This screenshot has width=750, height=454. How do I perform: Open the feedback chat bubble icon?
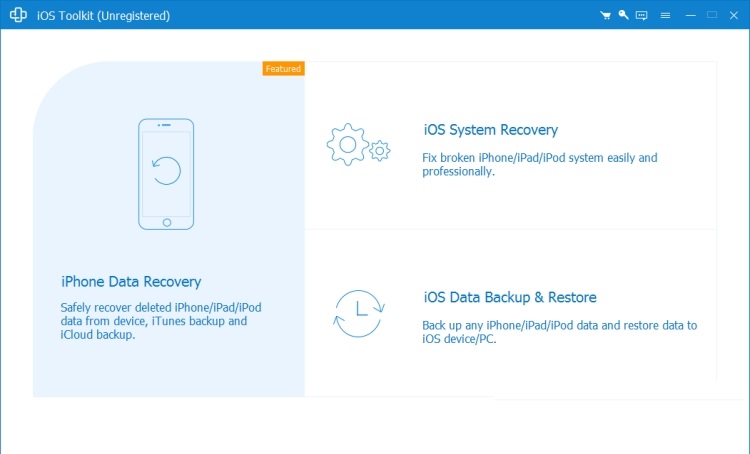coord(641,15)
